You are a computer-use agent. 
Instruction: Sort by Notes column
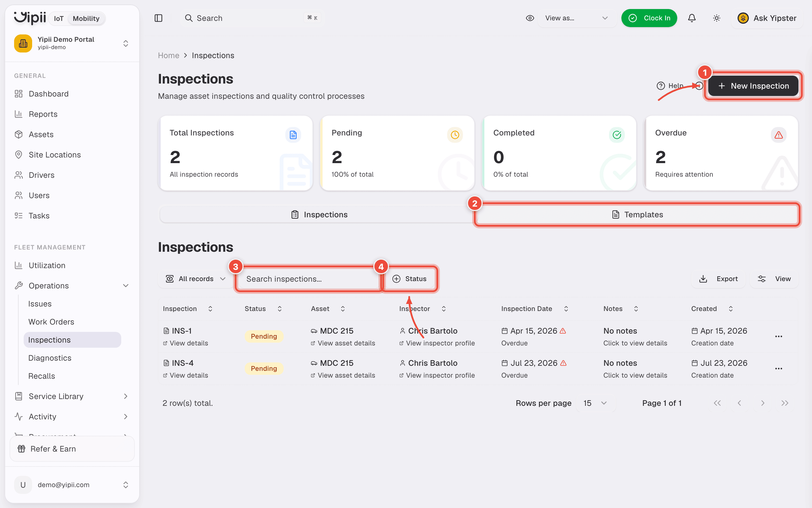click(620, 309)
